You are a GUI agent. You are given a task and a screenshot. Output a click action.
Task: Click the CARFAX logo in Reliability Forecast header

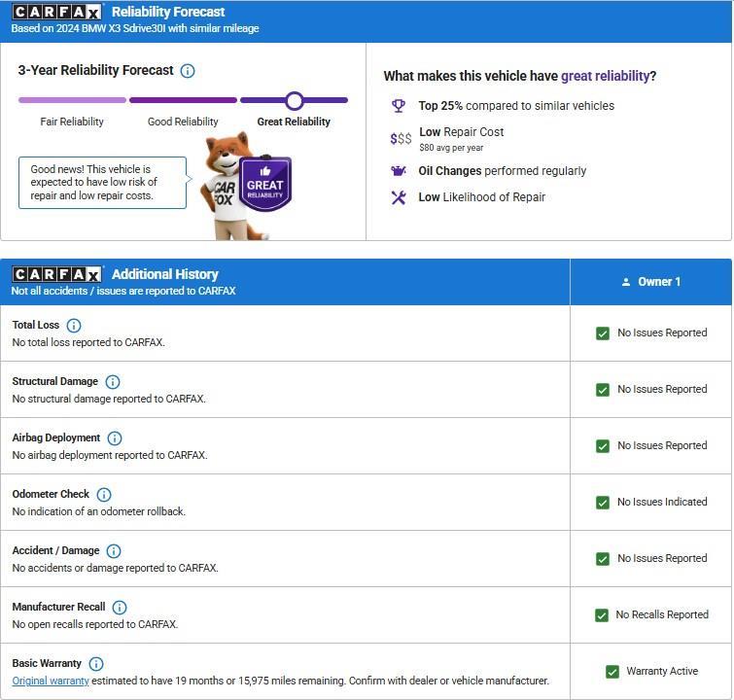[x=56, y=12]
